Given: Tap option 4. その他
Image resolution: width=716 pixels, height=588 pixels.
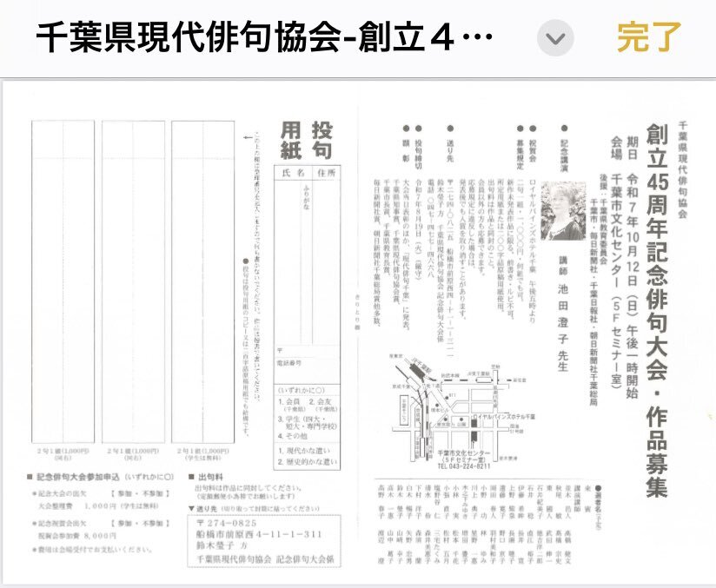Looking at the screenshot, I should (293, 436).
